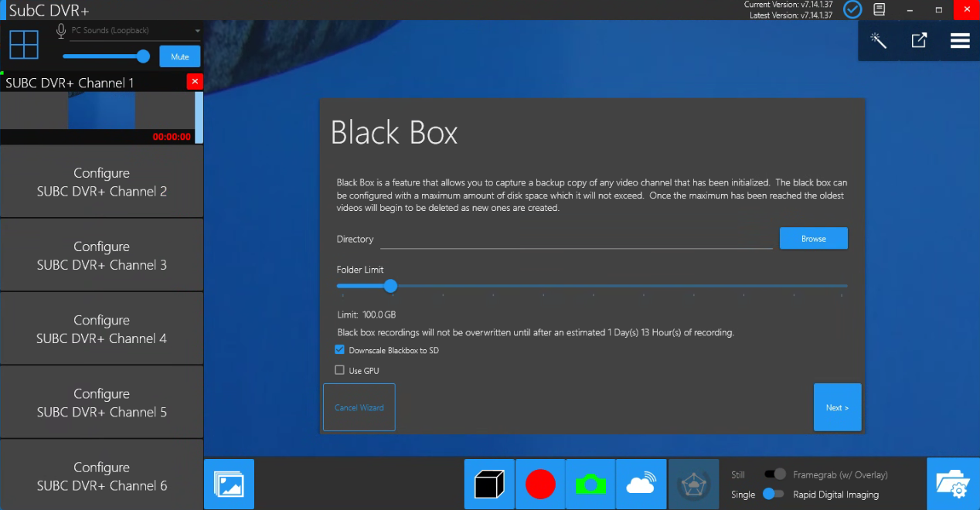This screenshot has width=980, height=510.
Task: Open the image gallery icon
Action: (x=230, y=484)
